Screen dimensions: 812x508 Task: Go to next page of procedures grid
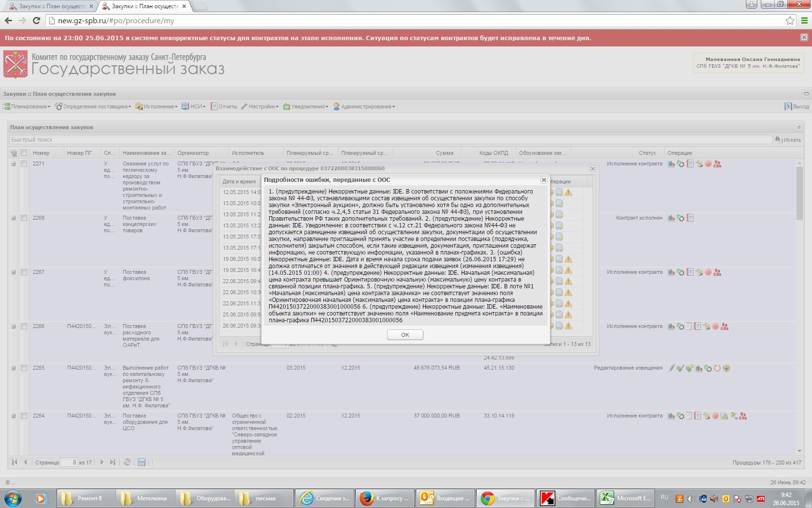coord(101,463)
